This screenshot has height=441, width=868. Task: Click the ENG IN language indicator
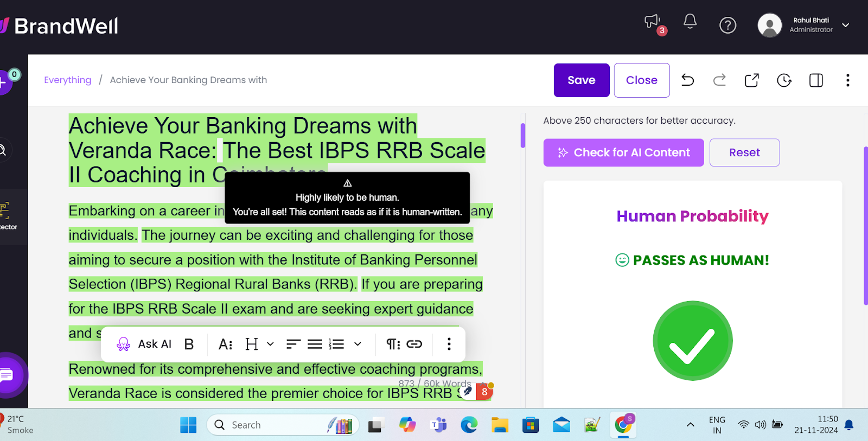717,425
